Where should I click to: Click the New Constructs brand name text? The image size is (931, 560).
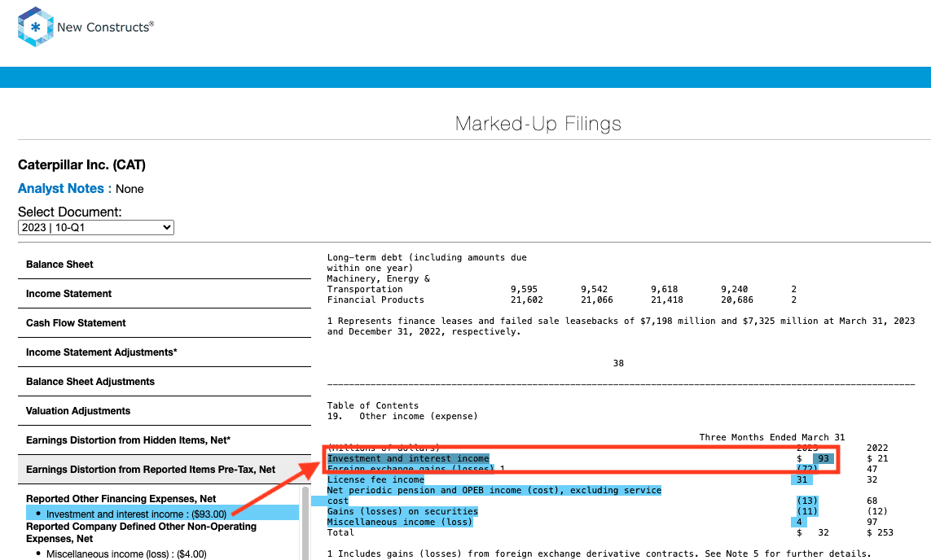[105, 28]
